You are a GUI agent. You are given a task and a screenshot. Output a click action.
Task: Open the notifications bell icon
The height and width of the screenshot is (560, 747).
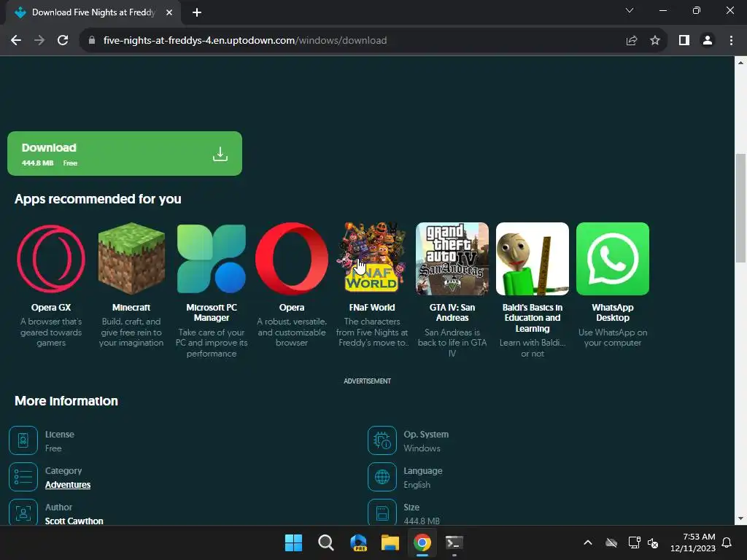pyautogui.click(x=727, y=542)
